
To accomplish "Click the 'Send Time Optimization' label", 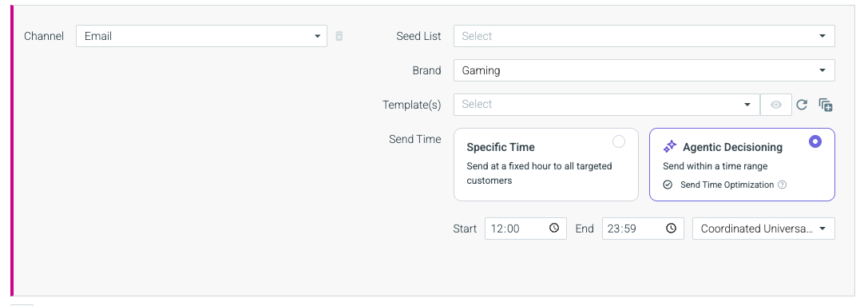I will click(x=727, y=185).
